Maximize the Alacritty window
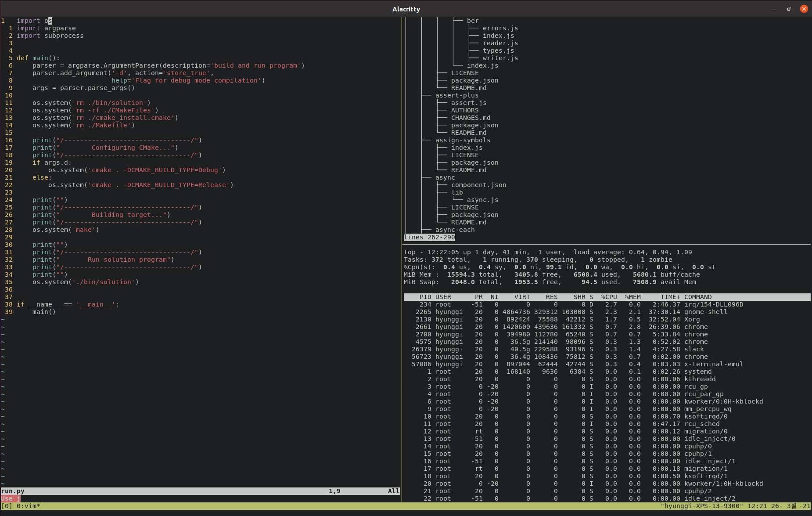812x516 pixels. tap(789, 9)
